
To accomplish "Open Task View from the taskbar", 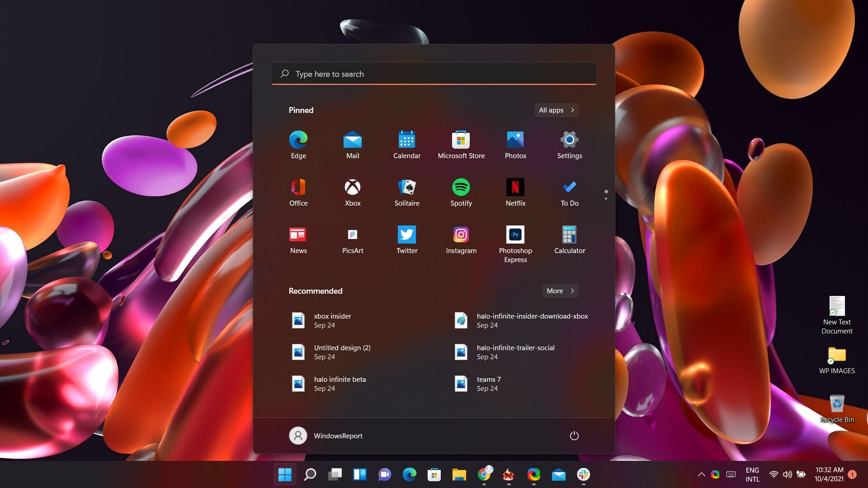I will click(x=335, y=474).
